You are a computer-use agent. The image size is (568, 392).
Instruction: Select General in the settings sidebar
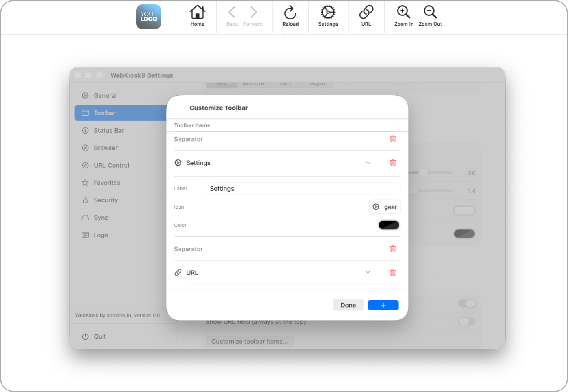105,96
